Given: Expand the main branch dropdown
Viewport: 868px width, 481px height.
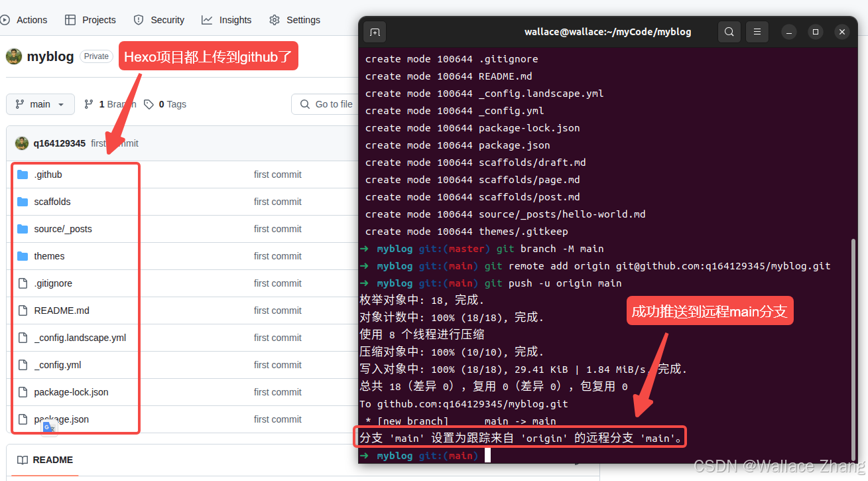Looking at the screenshot, I should [40, 104].
